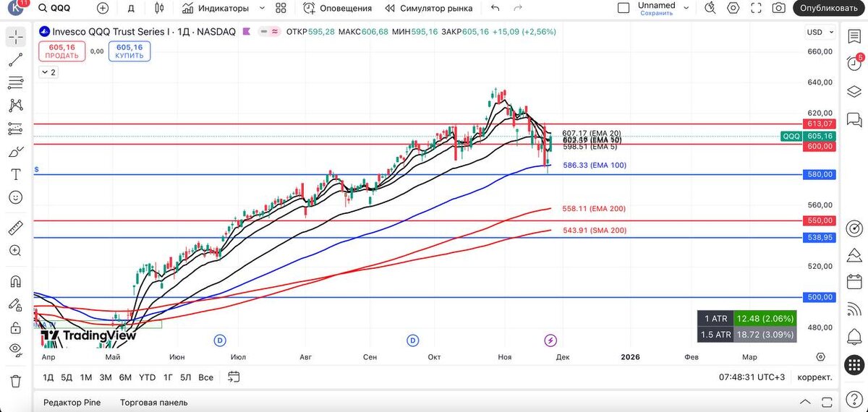868x412 pixels.
Task: Open time axis settings gear
Action: tap(820, 357)
